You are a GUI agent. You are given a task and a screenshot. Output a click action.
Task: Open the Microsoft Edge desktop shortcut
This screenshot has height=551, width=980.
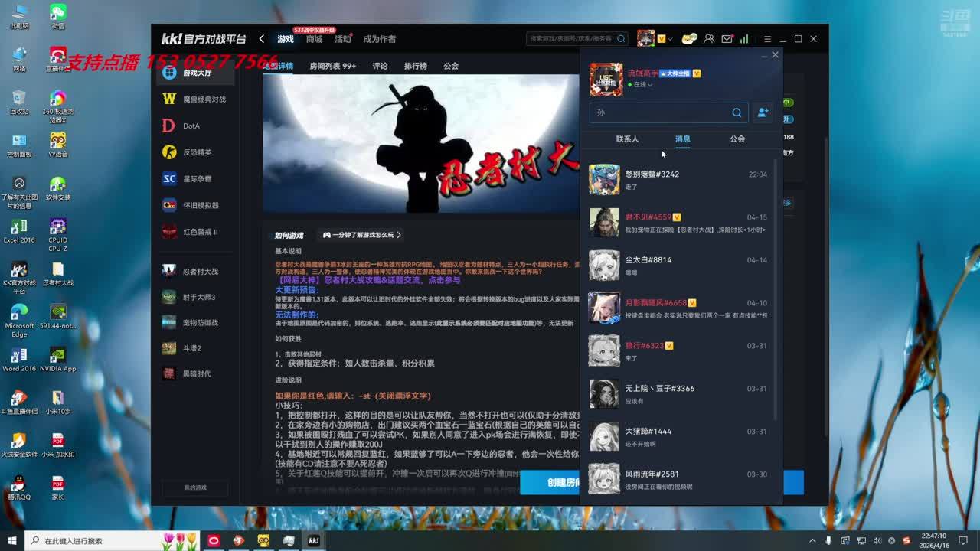(x=19, y=321)
